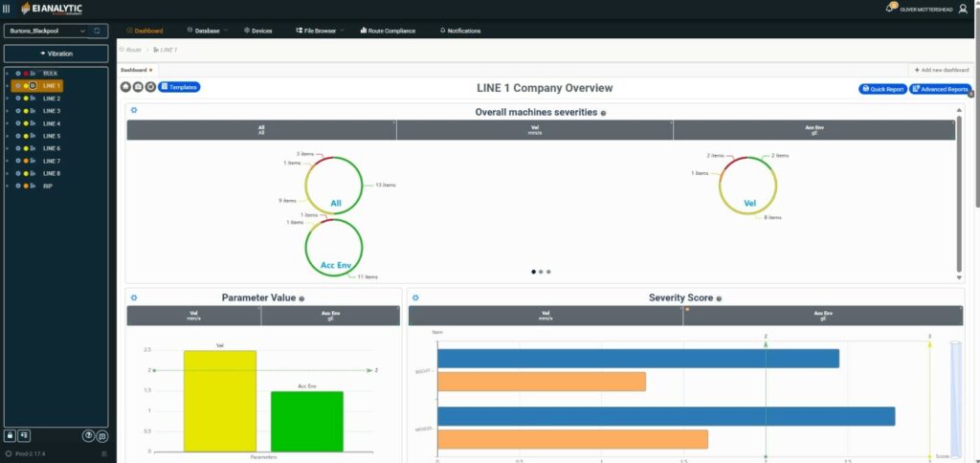Click the hamburger menu icon beside the logo
This screenshot has width=980, height=463.
[7, 9]
